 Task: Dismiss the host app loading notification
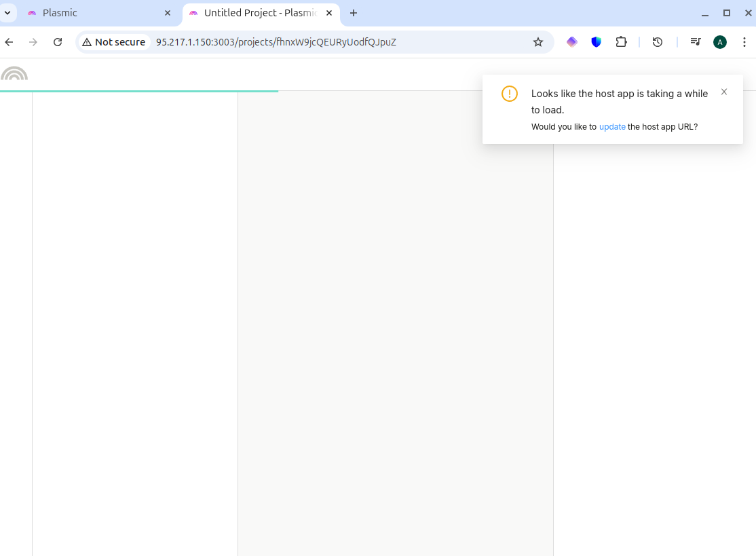724,92
